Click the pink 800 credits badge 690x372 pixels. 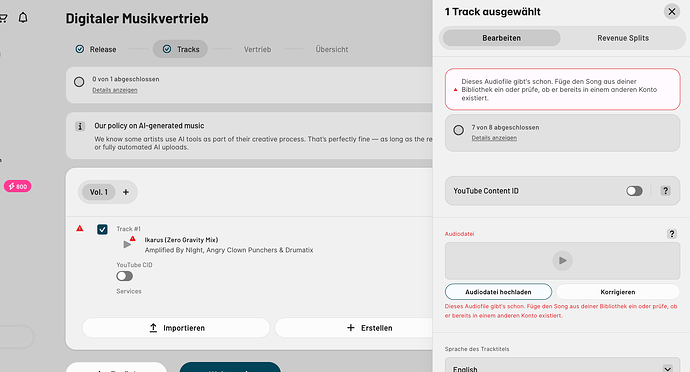[18, 186]
